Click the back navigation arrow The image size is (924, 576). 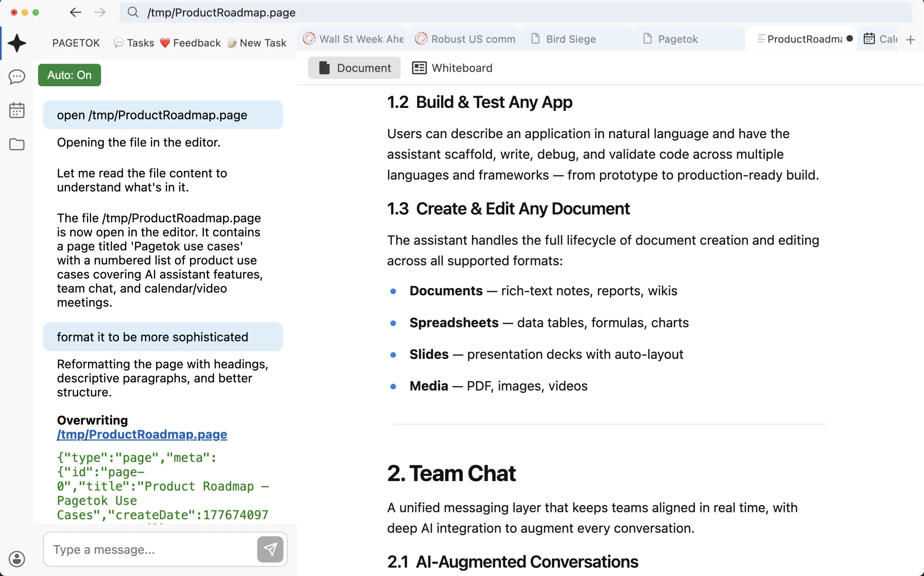tap(76, 13)
